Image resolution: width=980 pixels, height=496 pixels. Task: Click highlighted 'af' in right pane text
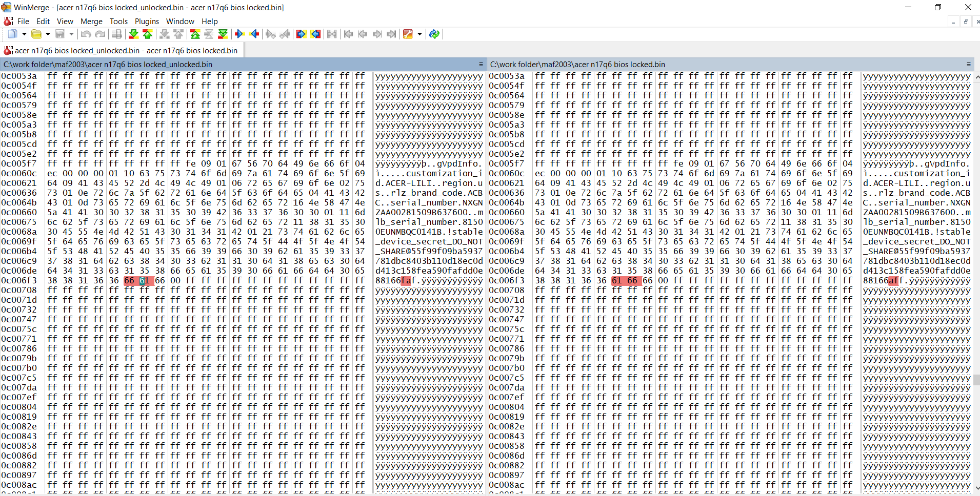tap(894, 281)
